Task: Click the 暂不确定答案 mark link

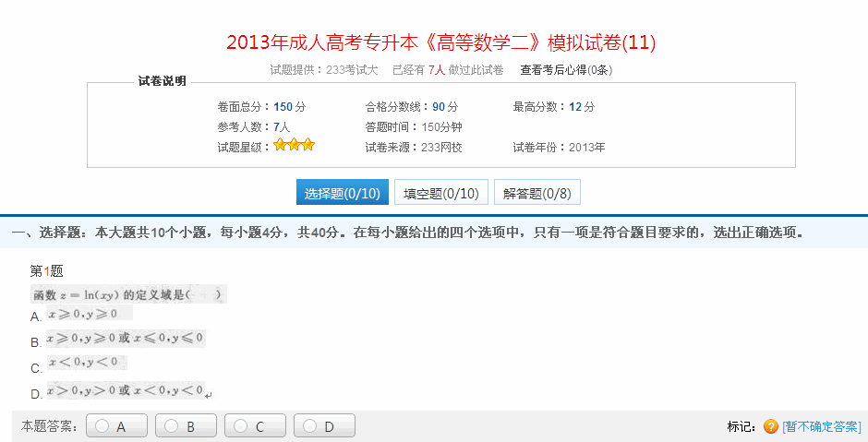Action: 822,426
